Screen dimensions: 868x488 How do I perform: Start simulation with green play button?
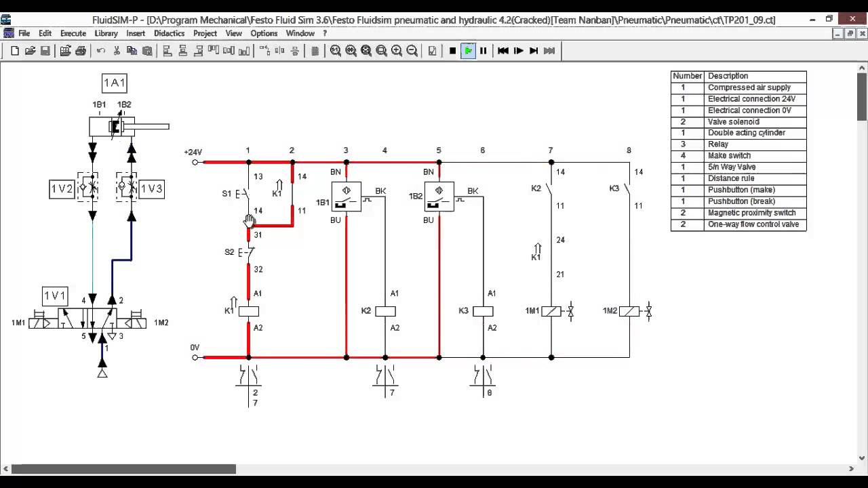click(468, 50)
